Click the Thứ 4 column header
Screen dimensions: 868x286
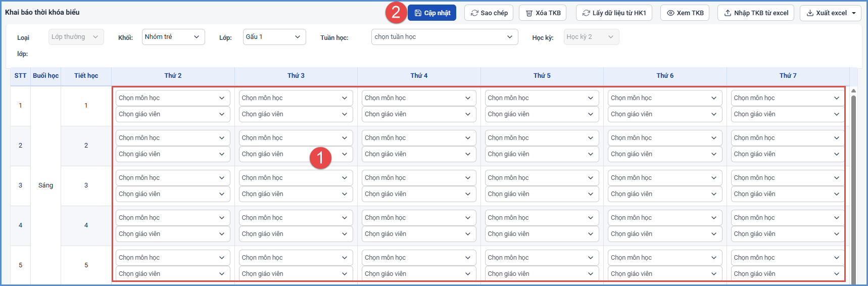pos(419,76)
